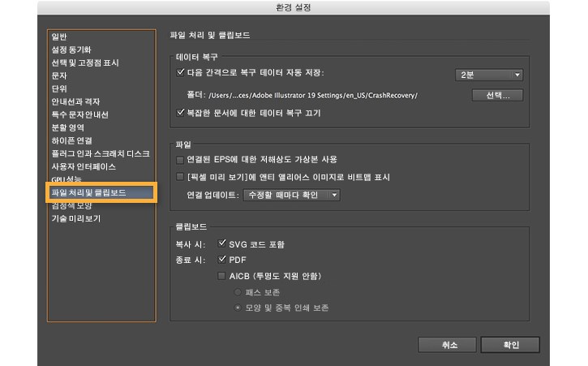This screenshot has height=366, width=588.
Task: Select the 일반 category
Action: point(59,37)
